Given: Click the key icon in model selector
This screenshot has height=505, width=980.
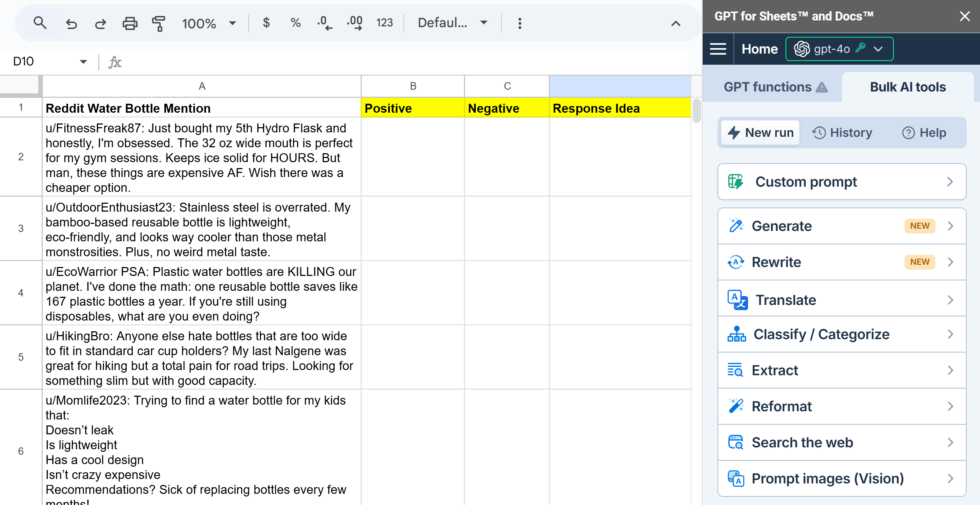Looking at the screenshot, I should (861, 48).
